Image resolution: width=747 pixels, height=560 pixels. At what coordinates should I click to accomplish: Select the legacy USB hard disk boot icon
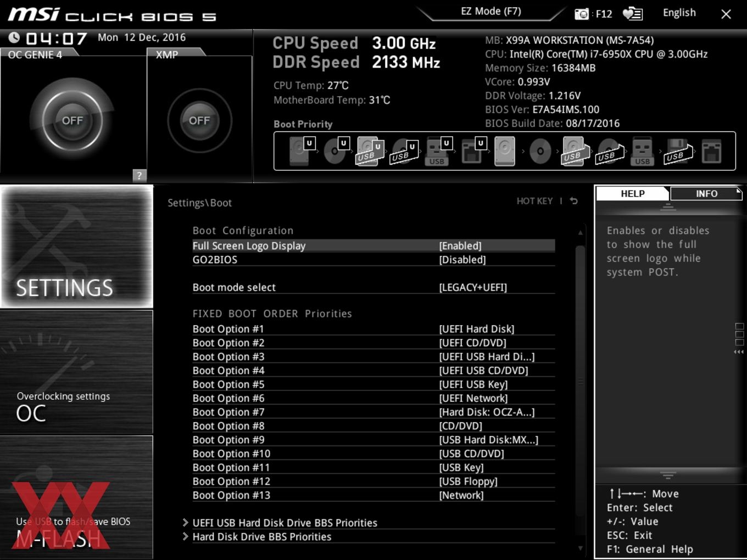[575, 151]
